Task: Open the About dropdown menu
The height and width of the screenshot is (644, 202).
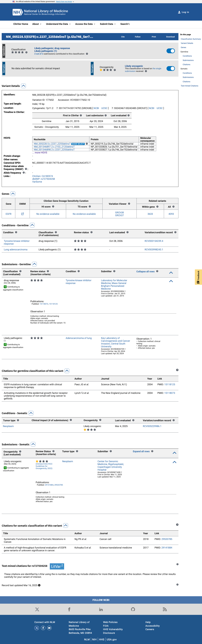Action: pos(37,24)
